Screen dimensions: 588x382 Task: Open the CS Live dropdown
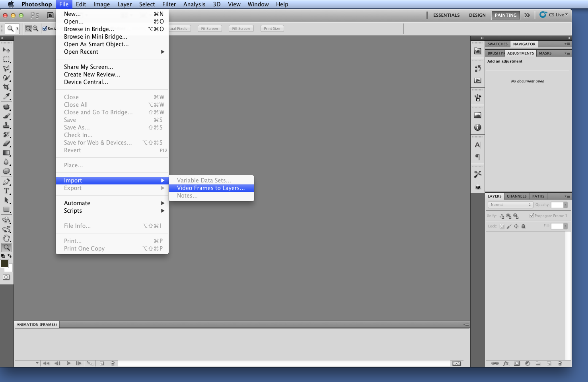pos(554,15)
